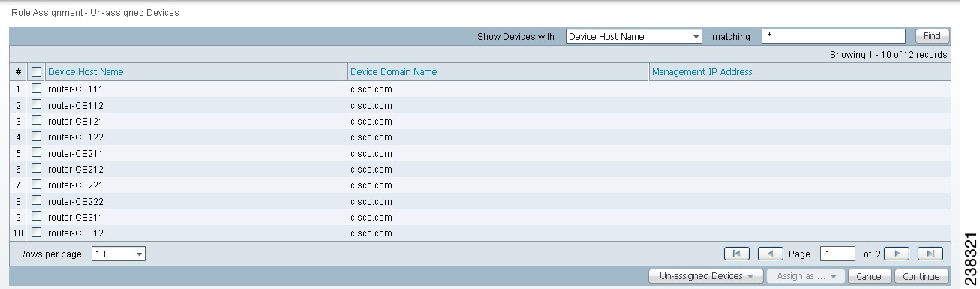980x289 pixels.
Task: Check the box for router-CE112
Action: (x=36, y=105)
